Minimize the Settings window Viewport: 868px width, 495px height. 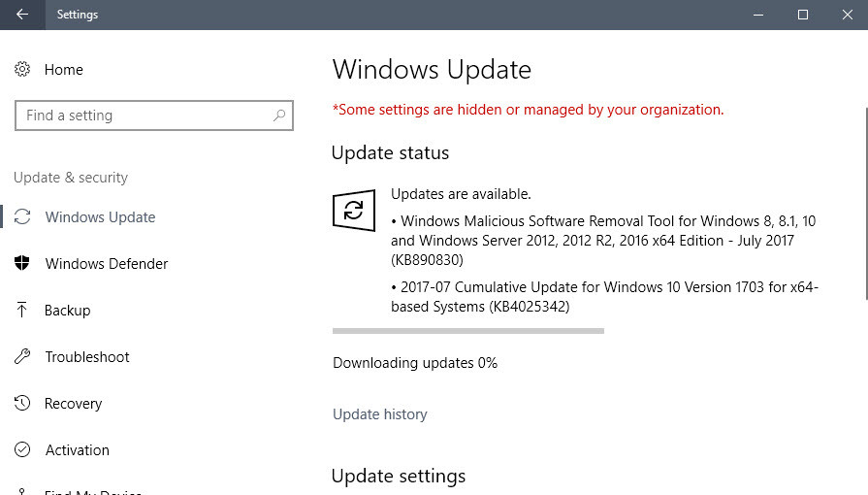[x=758, y=15]
